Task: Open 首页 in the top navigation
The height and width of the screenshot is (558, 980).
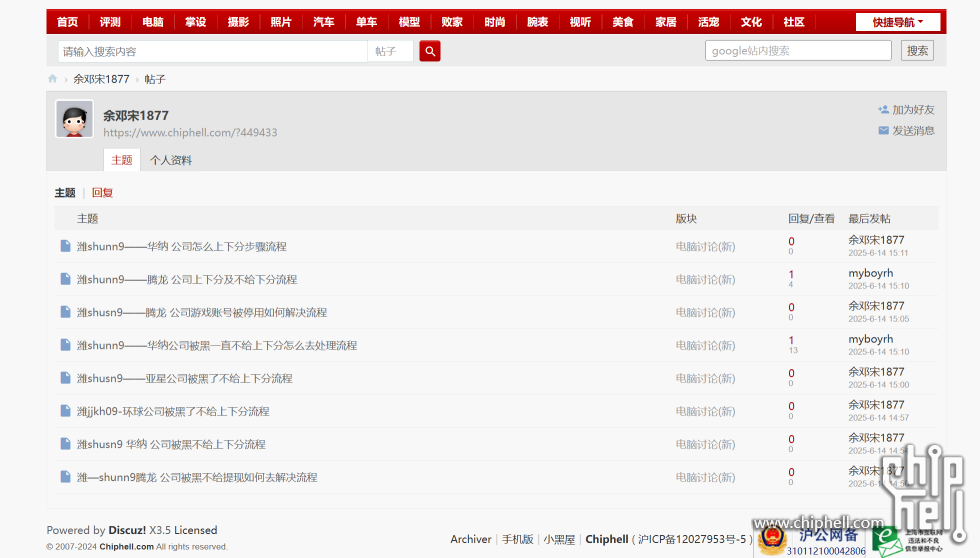Action: [x=68, y=22]
